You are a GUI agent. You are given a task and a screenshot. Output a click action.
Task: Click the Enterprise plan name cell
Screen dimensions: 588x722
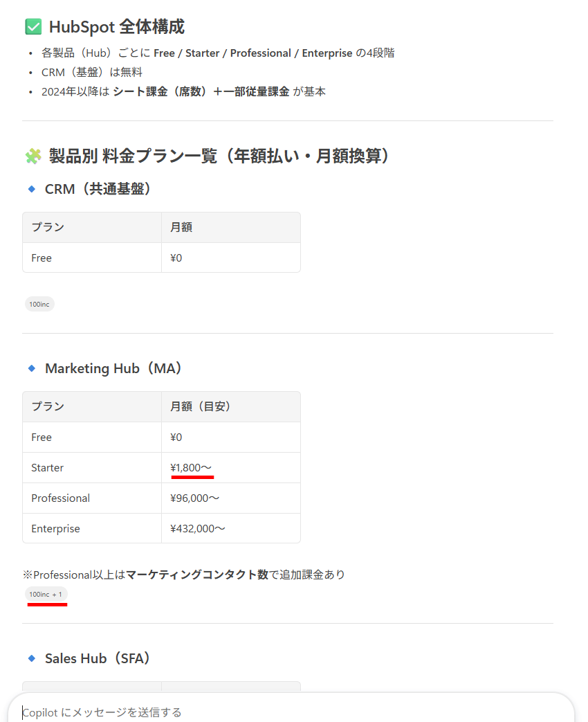click(56, 529)
